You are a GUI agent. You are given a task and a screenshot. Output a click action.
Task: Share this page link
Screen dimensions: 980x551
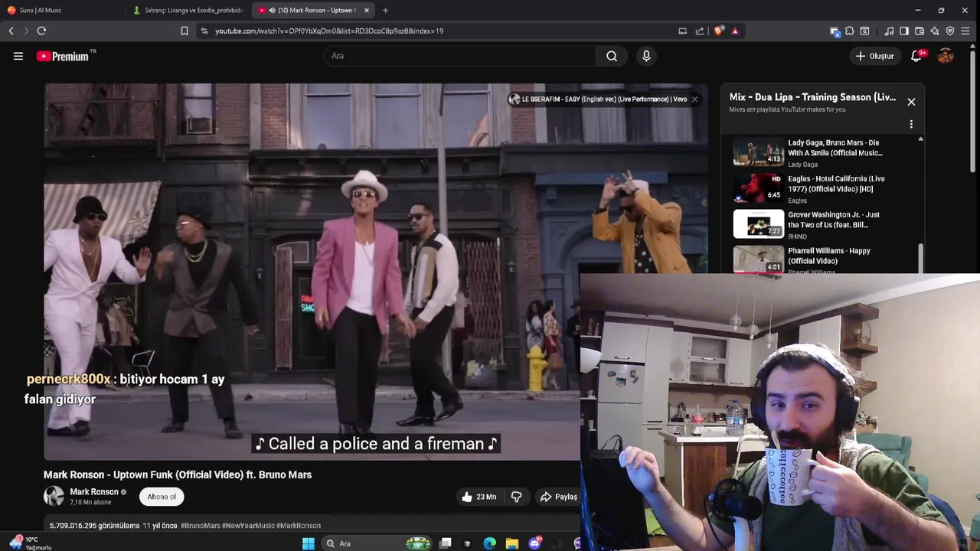click(x=700, y=31)
